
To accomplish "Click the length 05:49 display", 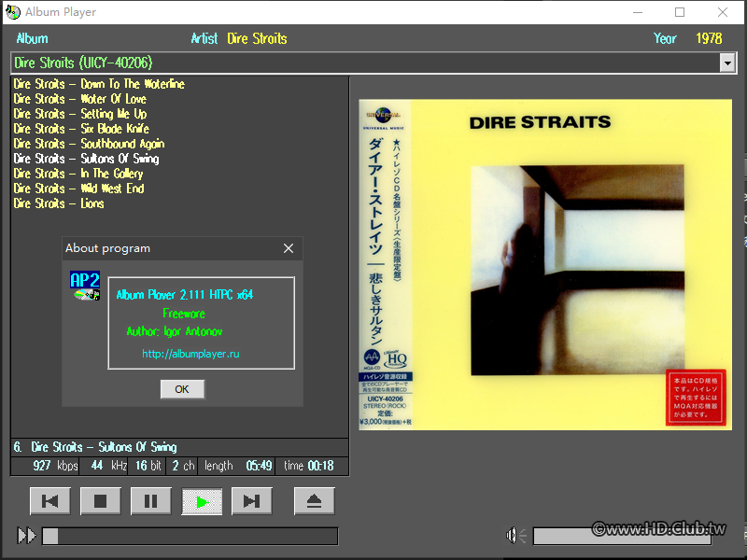I will (237, 466).
